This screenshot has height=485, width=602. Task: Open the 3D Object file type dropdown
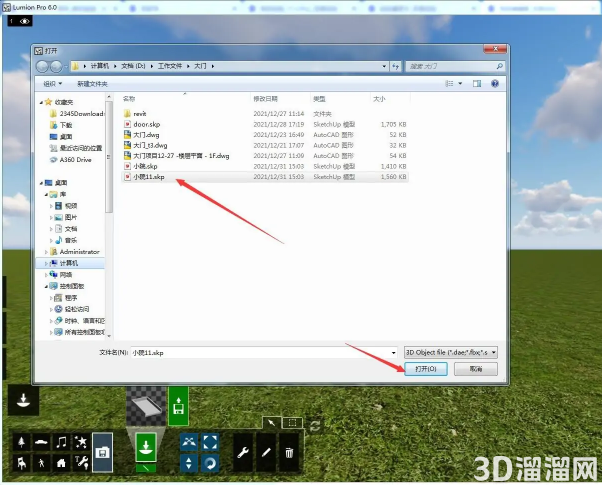pos(451,352)
